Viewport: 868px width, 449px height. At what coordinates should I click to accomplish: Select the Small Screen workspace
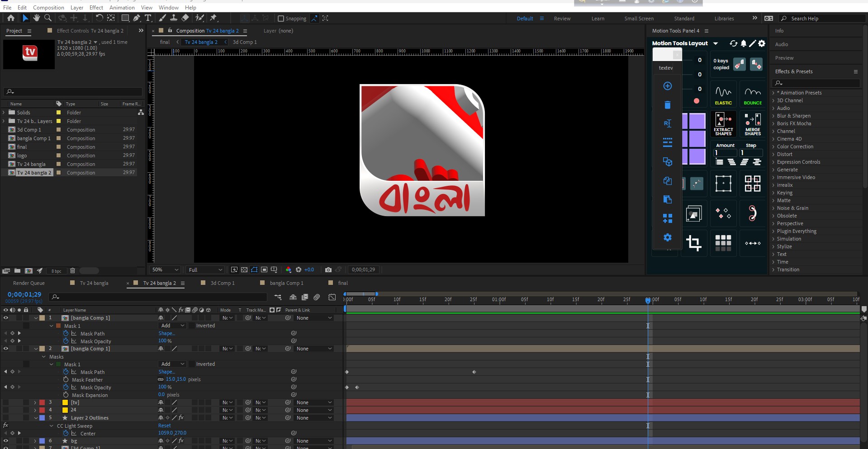639,19
